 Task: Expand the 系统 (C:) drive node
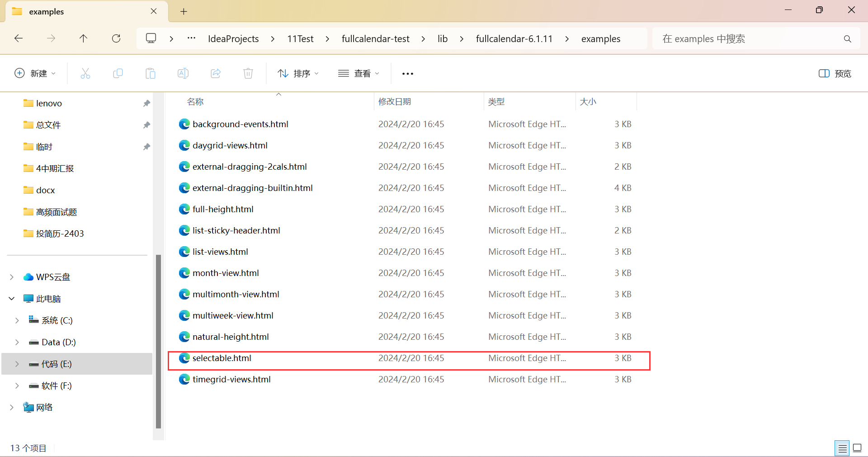point(17,321)
